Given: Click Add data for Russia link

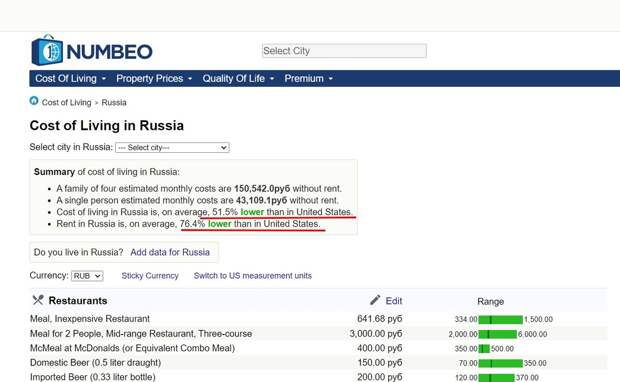Looking at the screenshot, I should click(x=170, y=252).
